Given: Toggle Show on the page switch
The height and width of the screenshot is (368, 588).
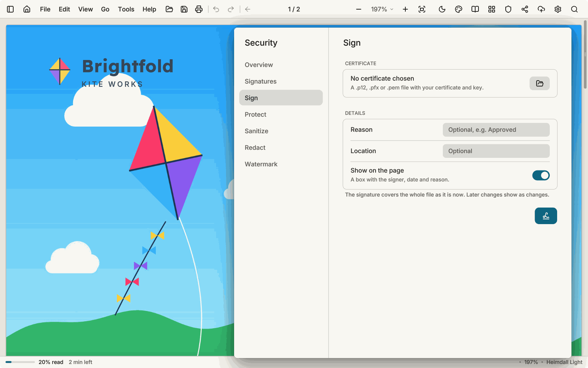Looking at the screenshot, I should pos(541,176).
